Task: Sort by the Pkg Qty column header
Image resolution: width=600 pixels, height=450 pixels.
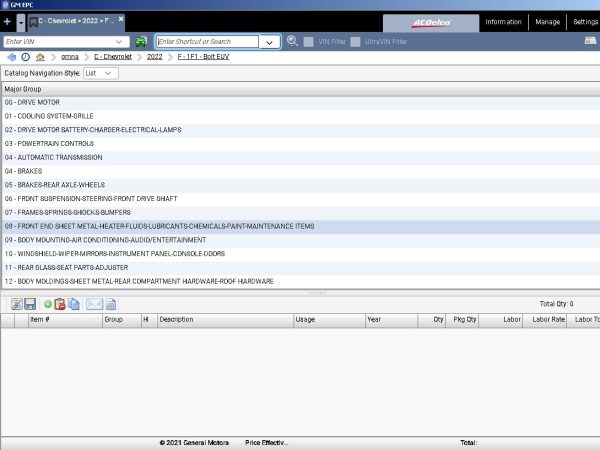Action: click(462, 320)
